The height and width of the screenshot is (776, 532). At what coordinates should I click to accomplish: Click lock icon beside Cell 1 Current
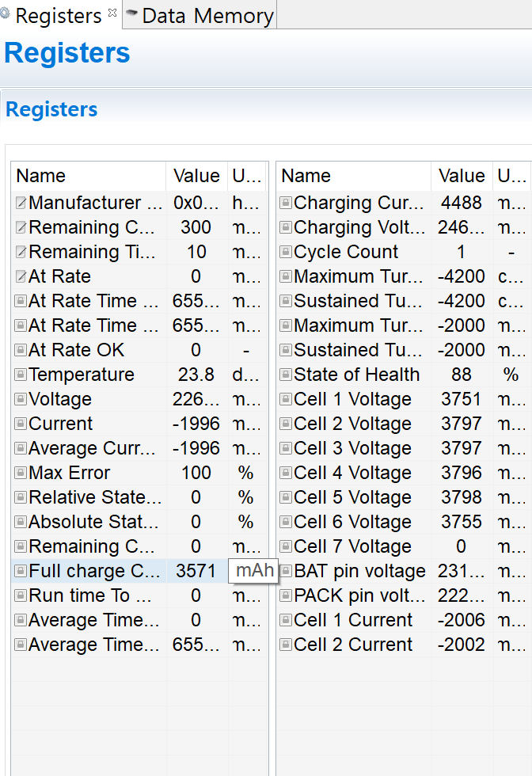click(286, 621)
